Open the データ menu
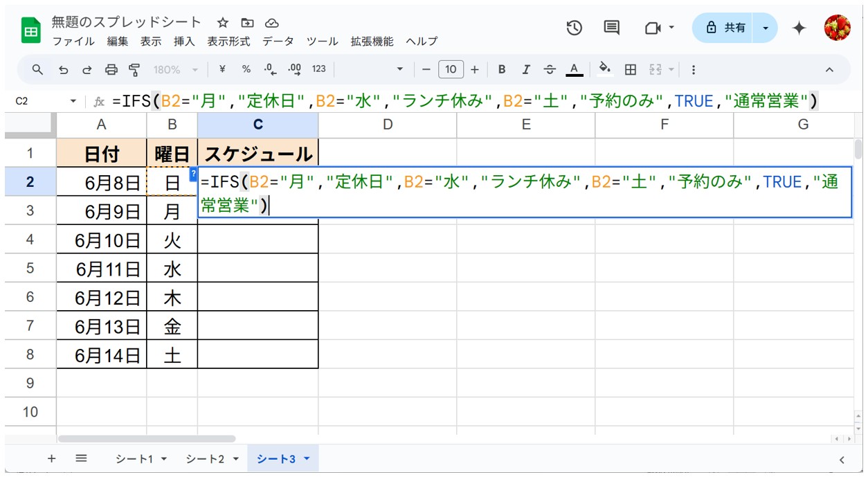This screenshot has width=868, height=477. point(278,42)
